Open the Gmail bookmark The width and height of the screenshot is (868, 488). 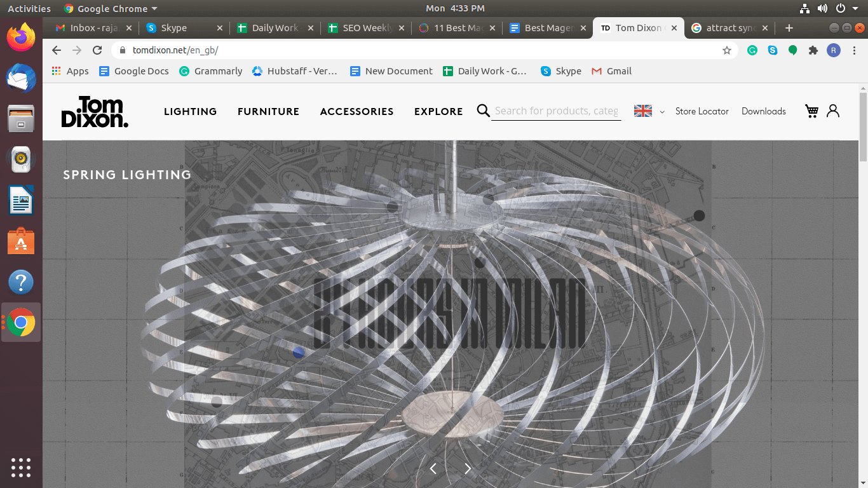pos(612,71)
